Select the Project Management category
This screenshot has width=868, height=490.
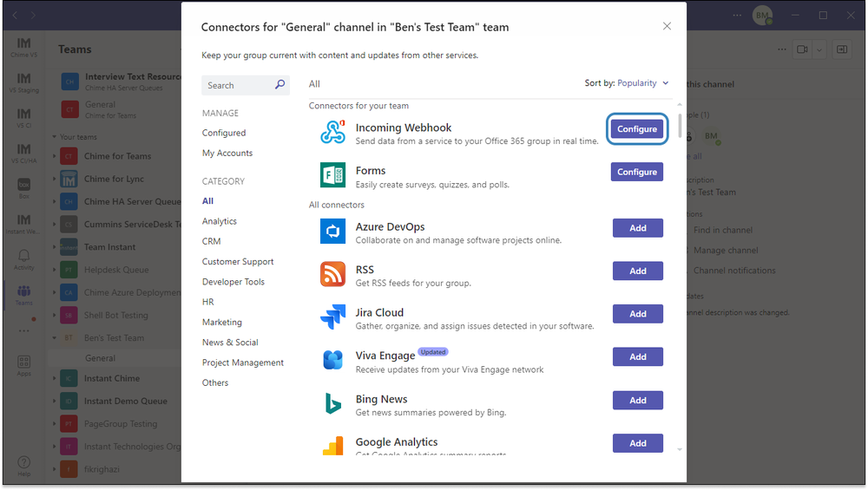tap(242, 363)
